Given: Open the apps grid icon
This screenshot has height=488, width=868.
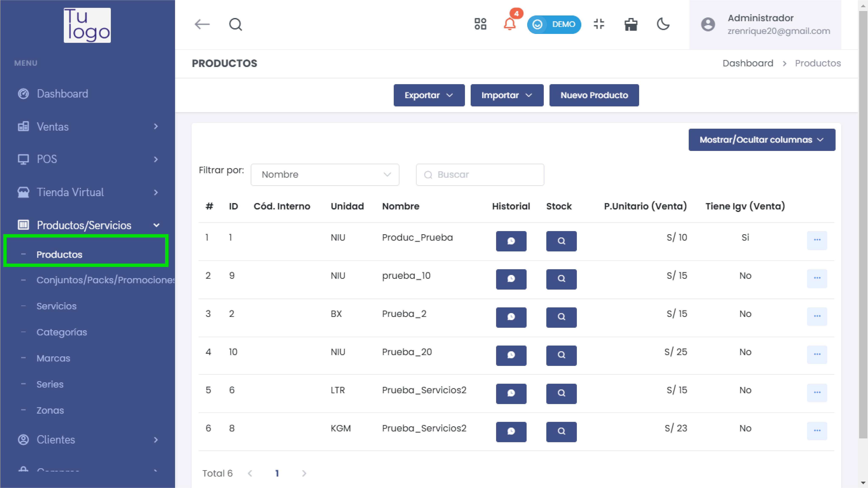Looking at the screenshot, I should 480,24.
